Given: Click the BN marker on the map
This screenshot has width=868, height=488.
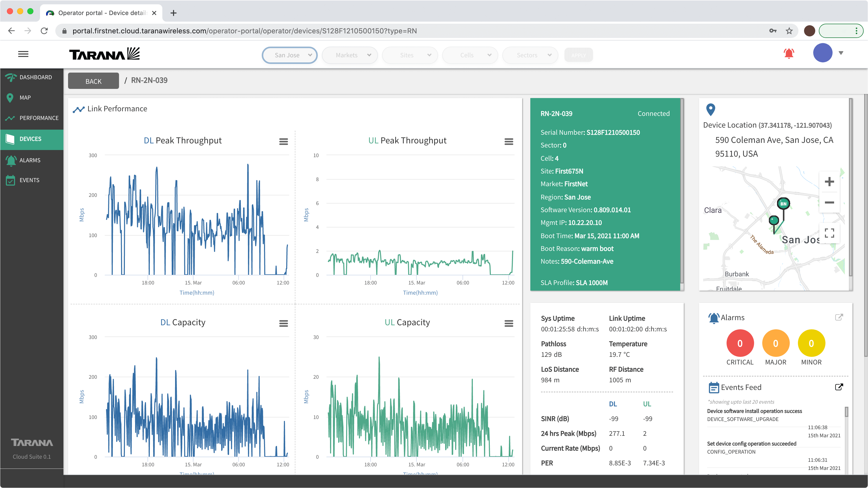Looking at the screenshot, I should tap(783, 204).
